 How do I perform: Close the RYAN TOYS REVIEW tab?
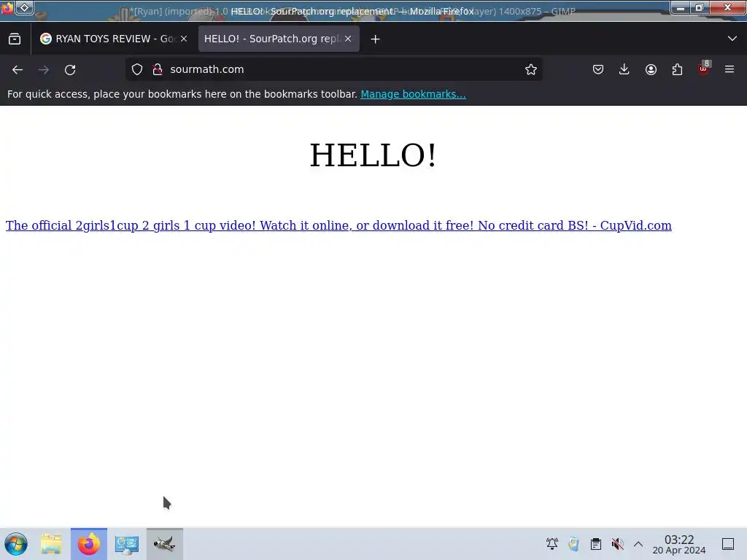(x=184, y=39)
